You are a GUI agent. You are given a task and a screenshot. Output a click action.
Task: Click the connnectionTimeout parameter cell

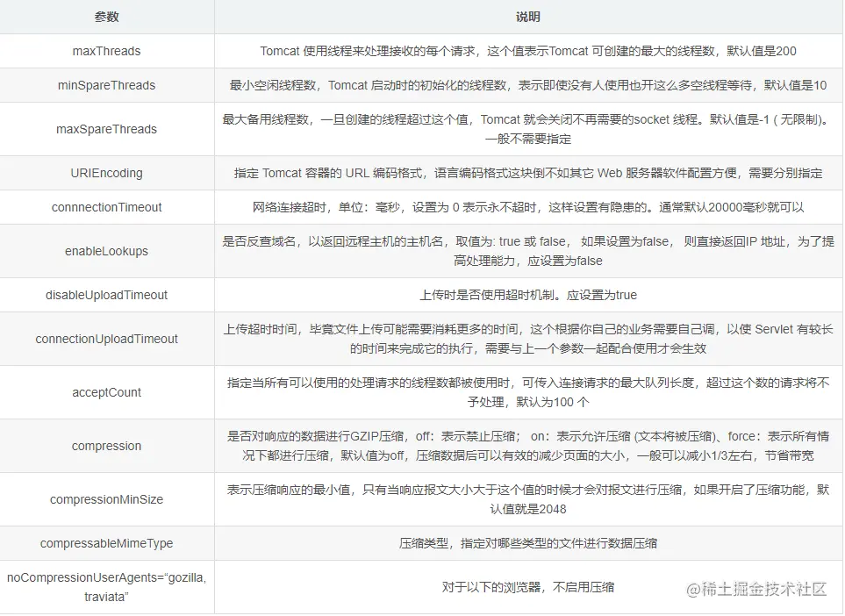point(107,207)
